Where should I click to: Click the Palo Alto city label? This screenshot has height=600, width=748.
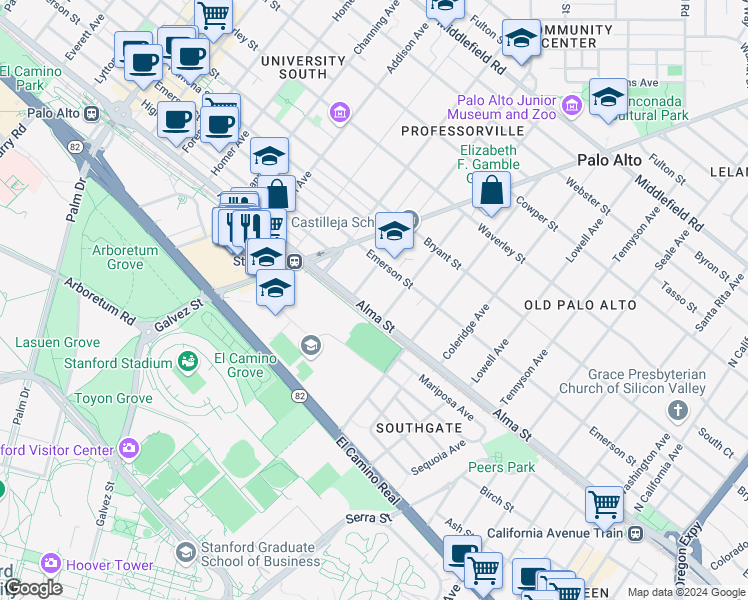click(x=609, y=160)
